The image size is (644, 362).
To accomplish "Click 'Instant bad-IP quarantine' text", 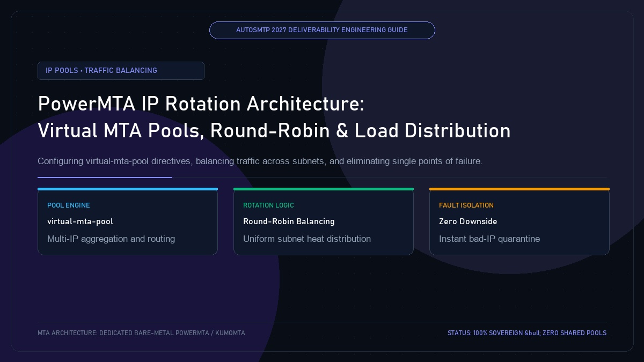I will [x=489, y=239].
